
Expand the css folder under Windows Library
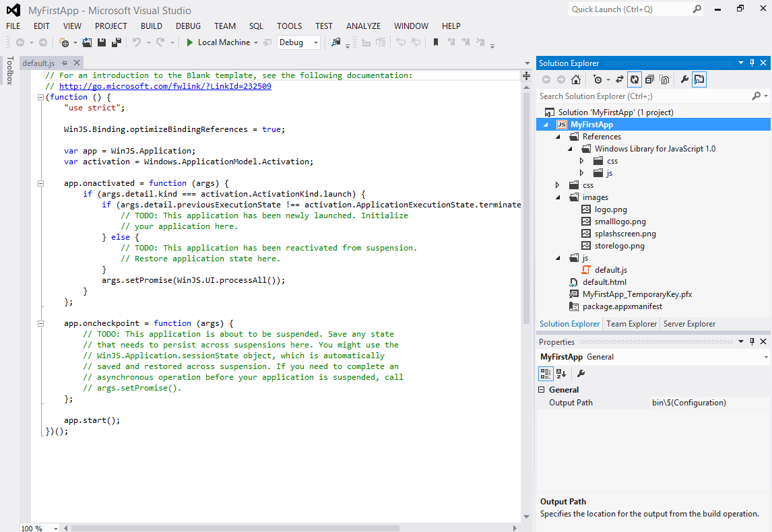coord(581,161)
